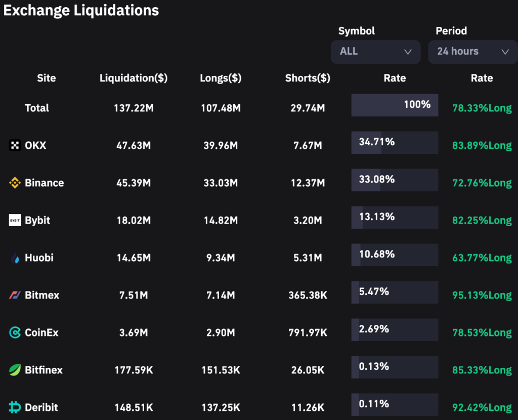Open the Symbol dropdown showing ALL

(x=375, y=52)
